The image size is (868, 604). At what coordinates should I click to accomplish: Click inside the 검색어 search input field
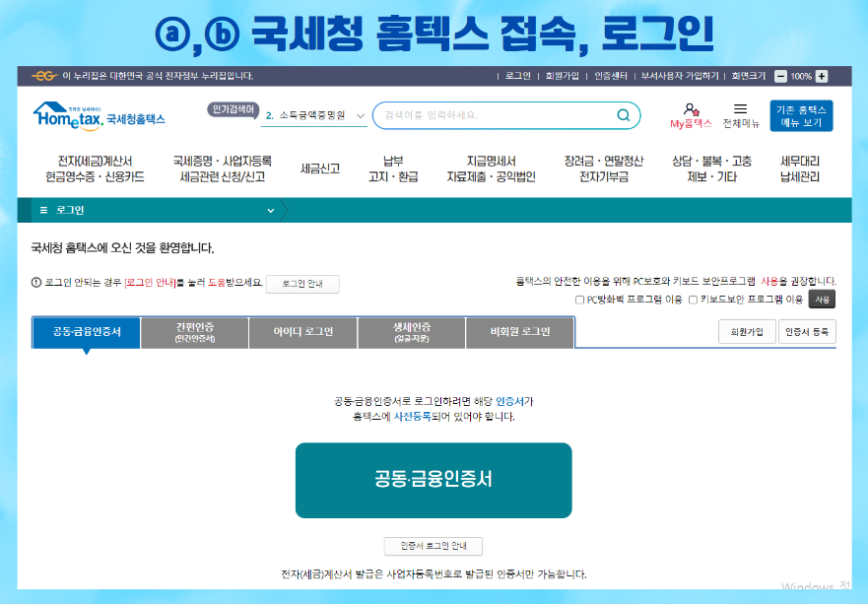(493, 114)
